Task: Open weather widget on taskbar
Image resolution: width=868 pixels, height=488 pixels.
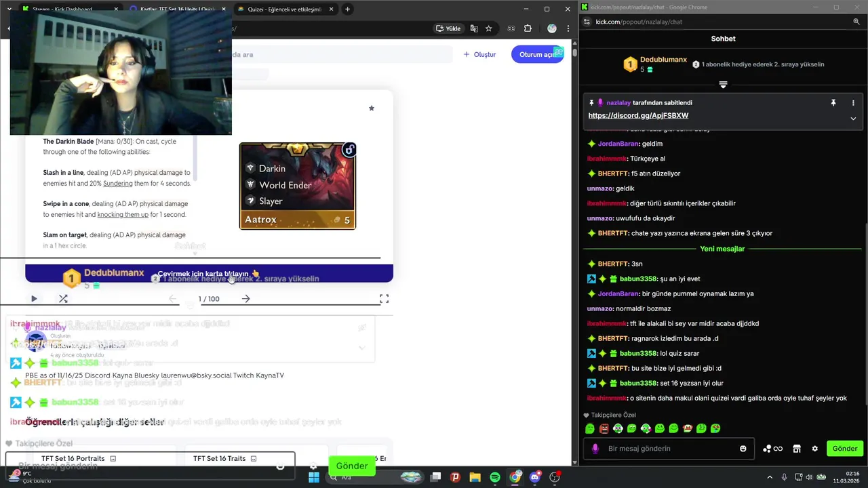Action: (x=31, y=477)
